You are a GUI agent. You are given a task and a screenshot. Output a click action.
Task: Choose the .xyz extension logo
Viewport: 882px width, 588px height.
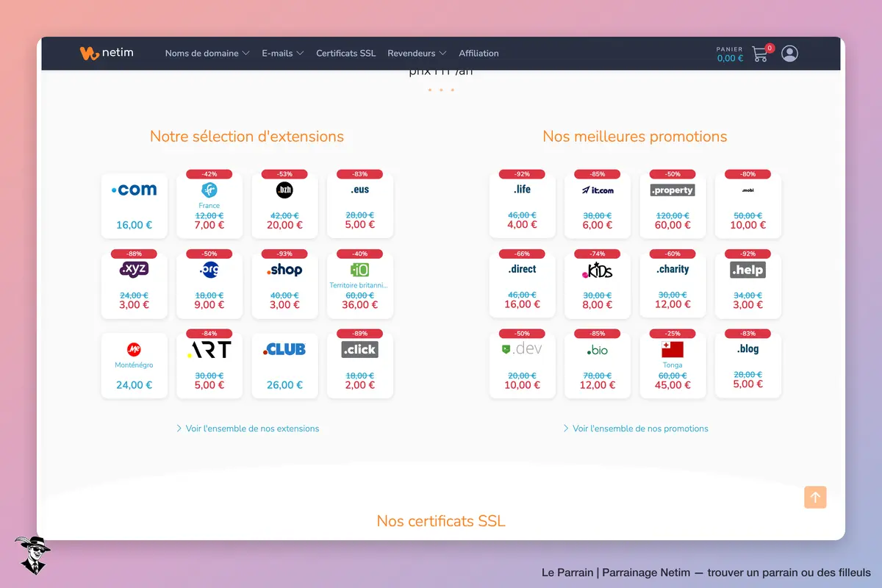[x=134, y=269]
